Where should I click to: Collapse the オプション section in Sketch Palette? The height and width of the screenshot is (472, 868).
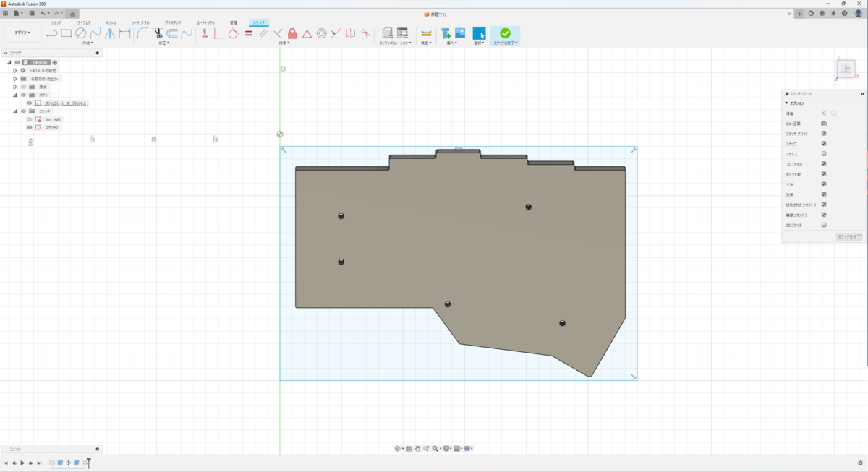[x=787, y=103]
